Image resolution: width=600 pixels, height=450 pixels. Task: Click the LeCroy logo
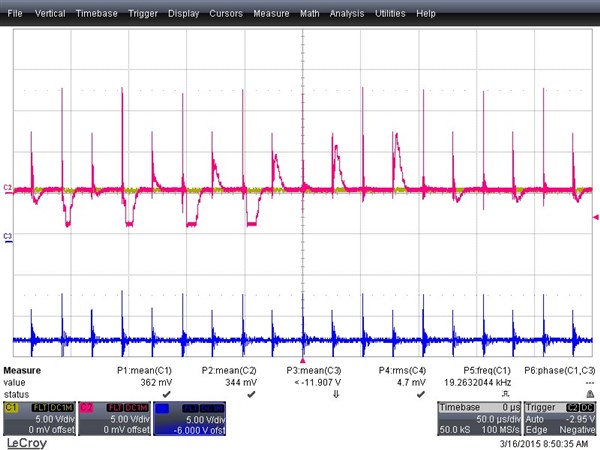click(27, 443)
